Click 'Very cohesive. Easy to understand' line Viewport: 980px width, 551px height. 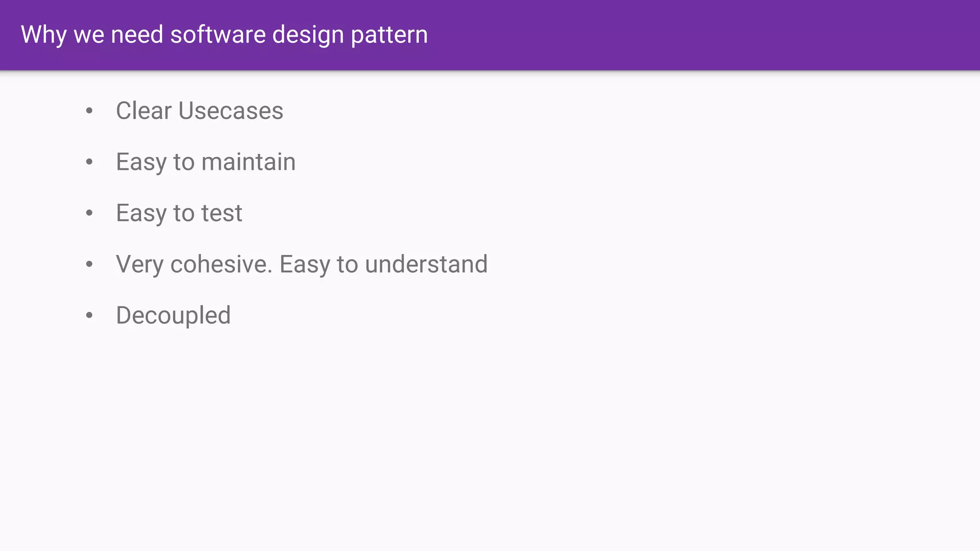tap(302, 264)
